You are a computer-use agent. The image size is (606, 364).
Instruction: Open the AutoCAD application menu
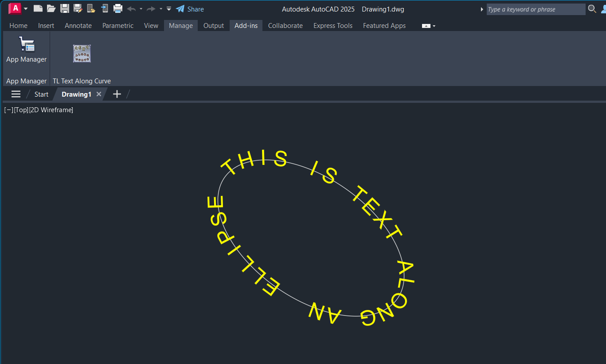[x=18, y=8]
